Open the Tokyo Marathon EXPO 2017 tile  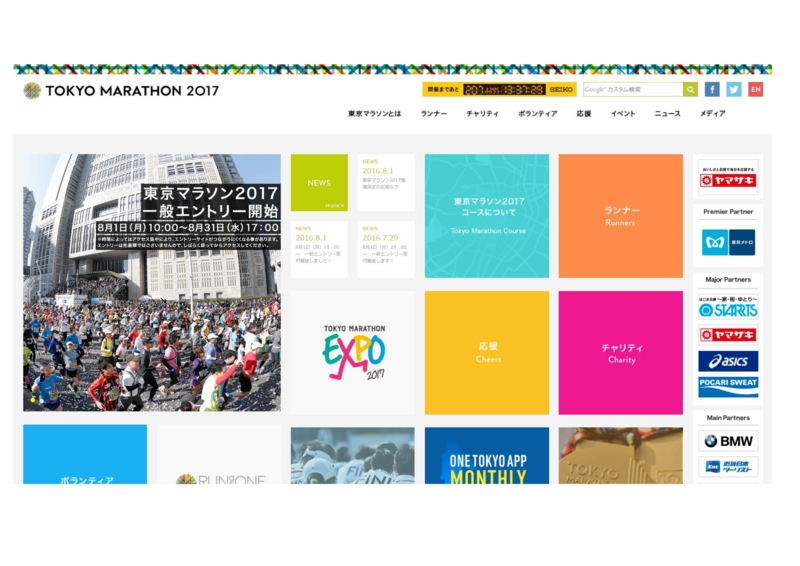click(x=353, y=353)
